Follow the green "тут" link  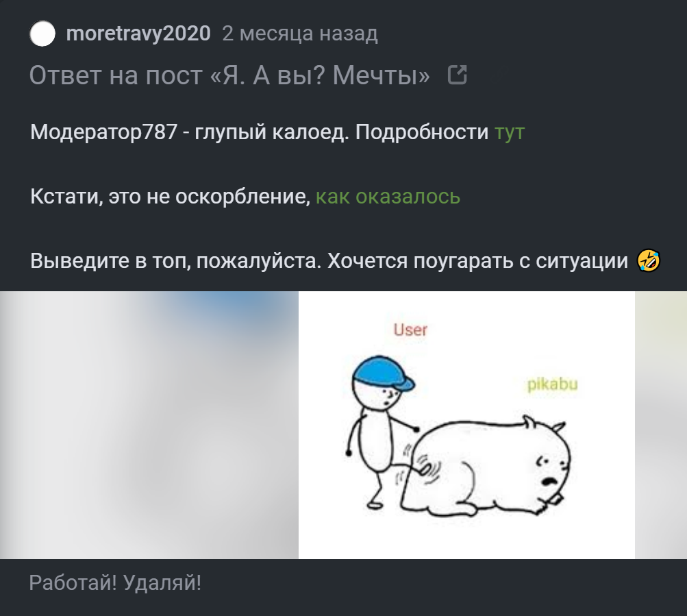[510, 132]
